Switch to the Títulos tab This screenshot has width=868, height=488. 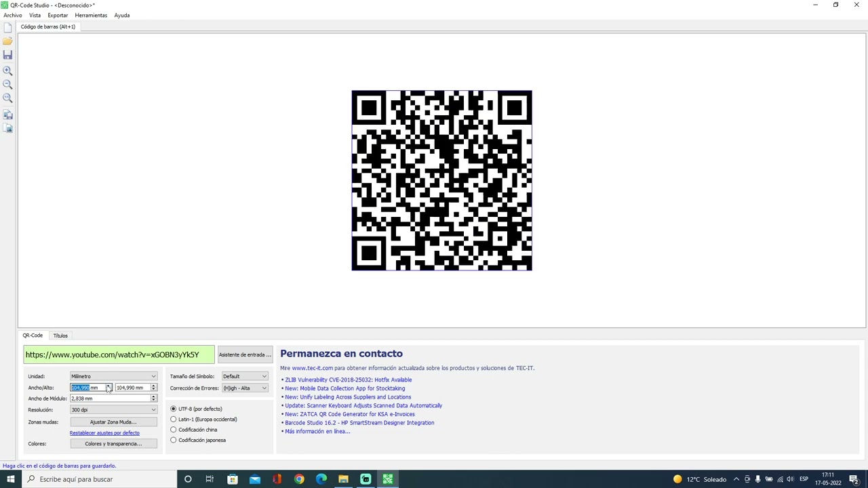pos(60,335)
